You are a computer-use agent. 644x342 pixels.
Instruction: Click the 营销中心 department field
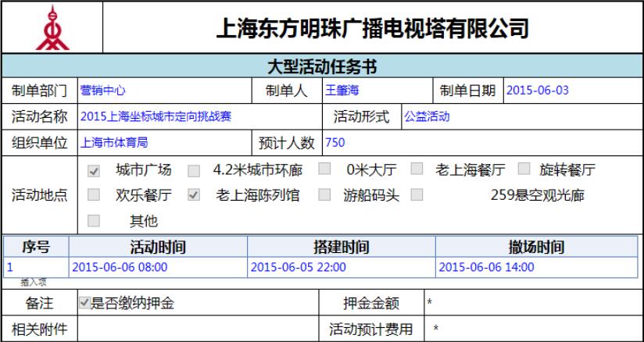(x=165, y=91)
